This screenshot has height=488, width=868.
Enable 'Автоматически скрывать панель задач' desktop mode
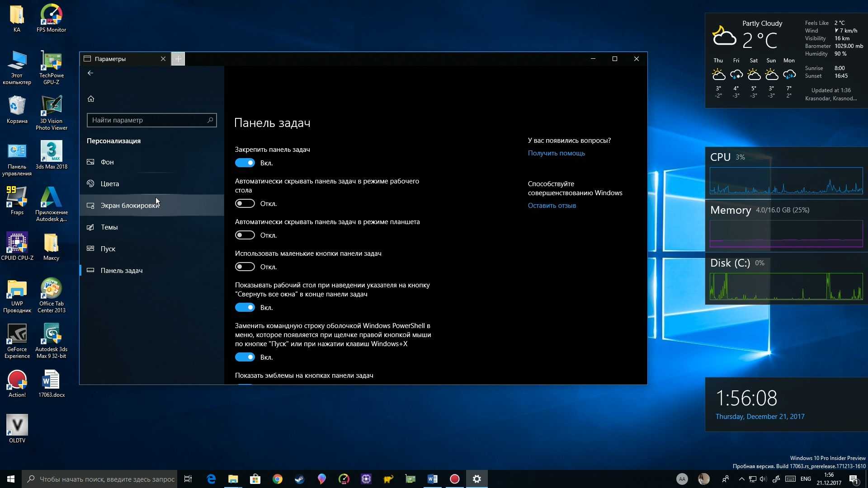click(x=245, y=203)
